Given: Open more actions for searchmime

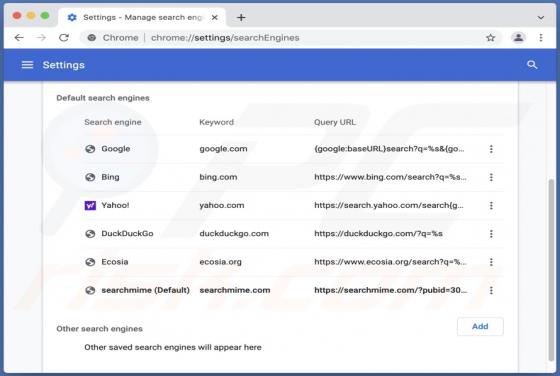Looking at the screenshot, I should coord(491,290).
